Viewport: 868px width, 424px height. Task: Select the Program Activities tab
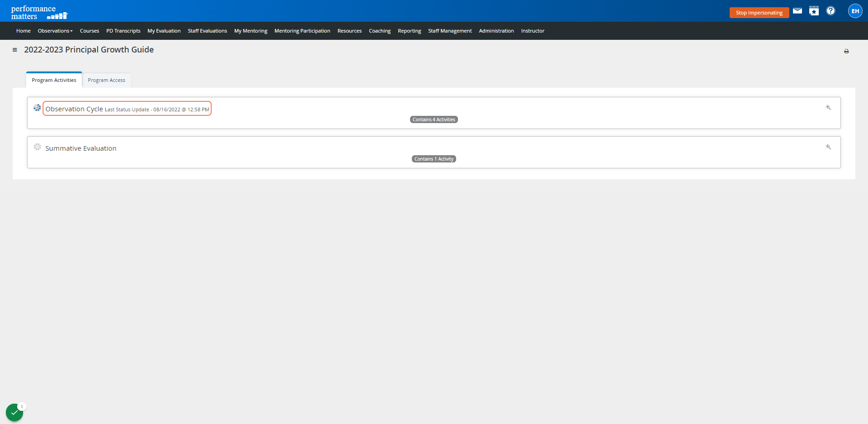(x=54, y=80)
